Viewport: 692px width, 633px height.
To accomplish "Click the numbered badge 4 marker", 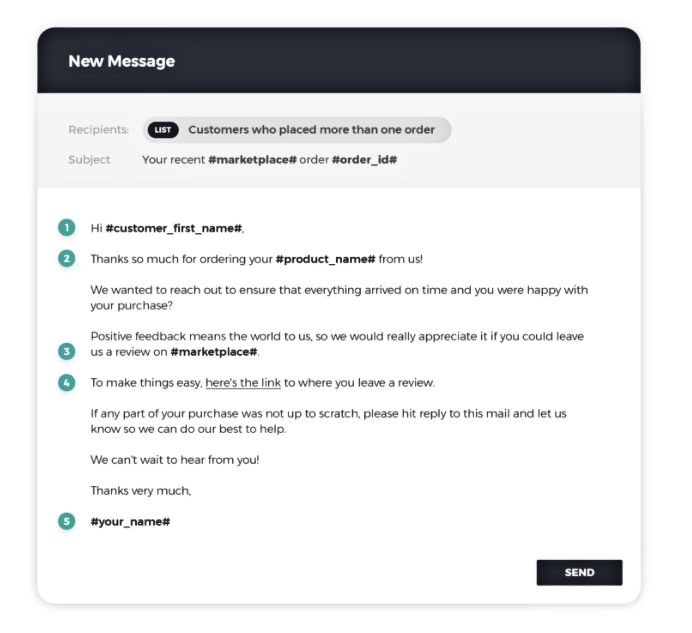I will (67, 383).
